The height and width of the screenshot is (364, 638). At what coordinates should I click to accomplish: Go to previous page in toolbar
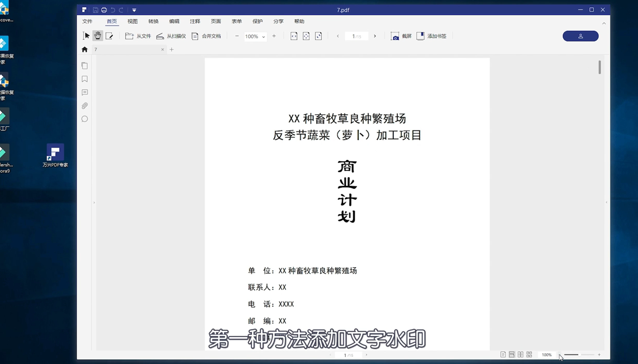point(338,36)
